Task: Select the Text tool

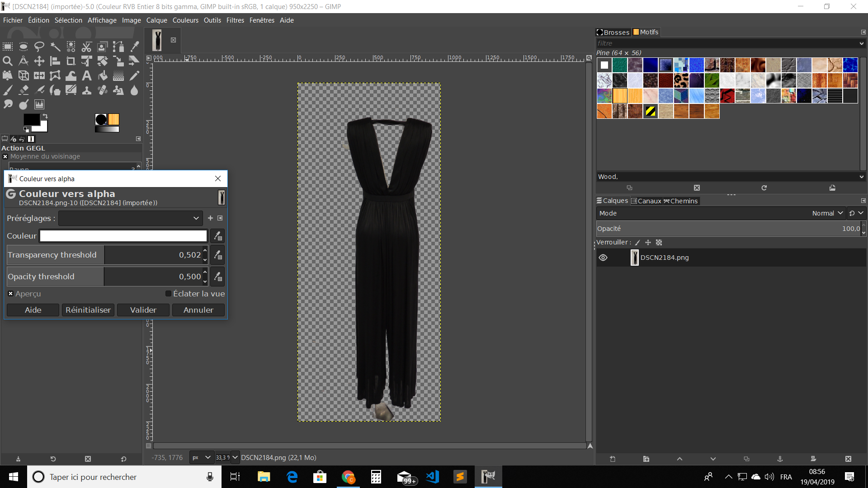Action: point(86,76)
